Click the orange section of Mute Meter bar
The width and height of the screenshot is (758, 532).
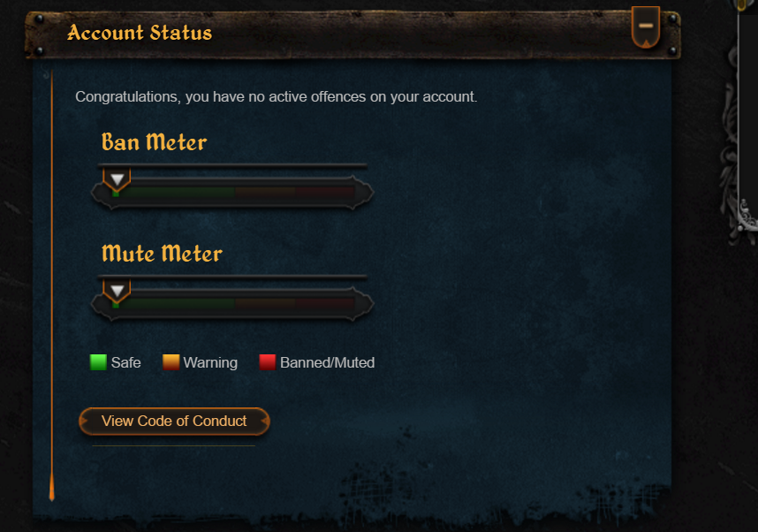pos(265,303)
